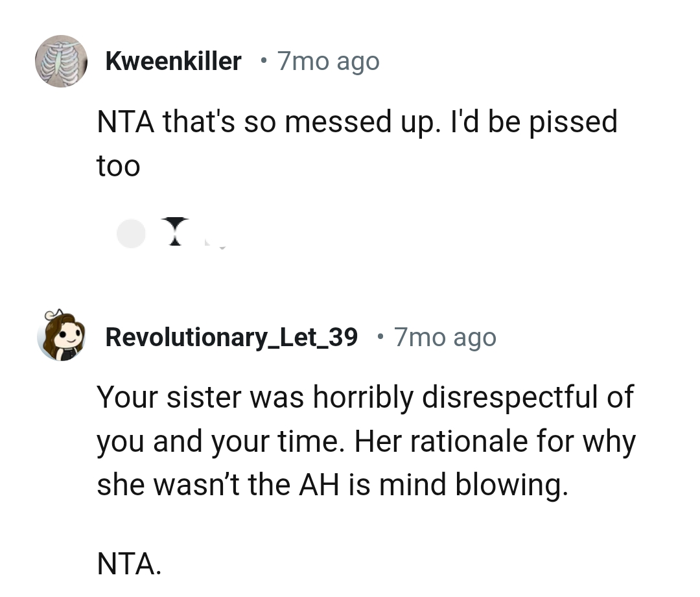Viewport: 700px width, 597px height.
Task: Click Kweenkiller's skeleton avatar icon
Action: coord(62,60)
